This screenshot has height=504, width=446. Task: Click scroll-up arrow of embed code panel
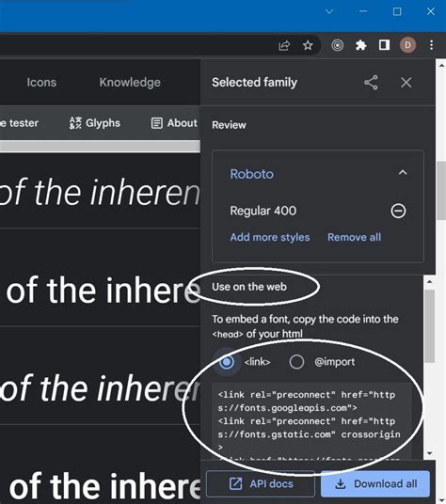point(430,281)
